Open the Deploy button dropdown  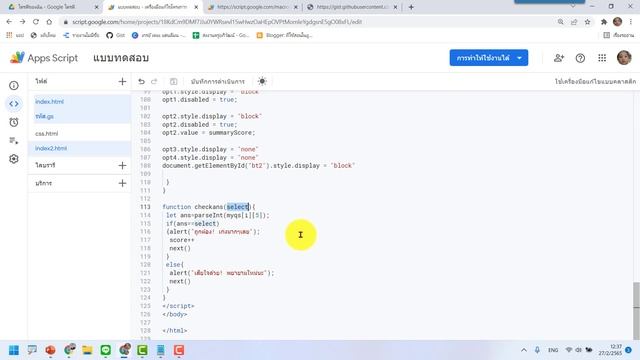tap(489, 58)
